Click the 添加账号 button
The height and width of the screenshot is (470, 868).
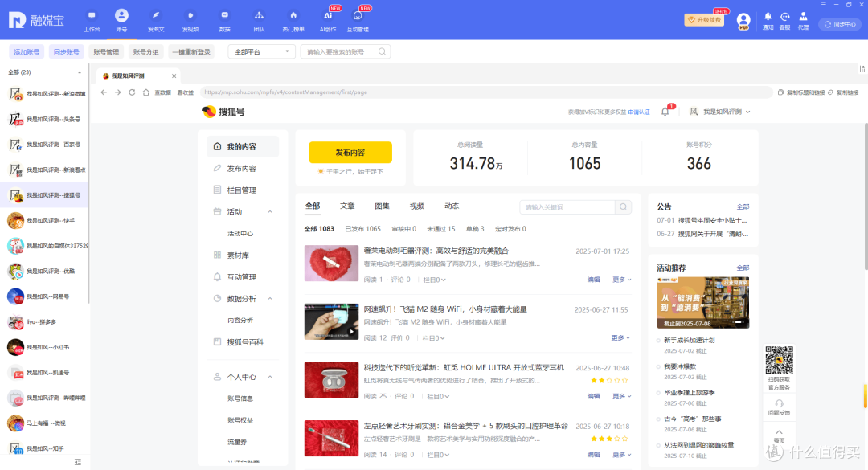pyautogui.click(x=27, y=51)
